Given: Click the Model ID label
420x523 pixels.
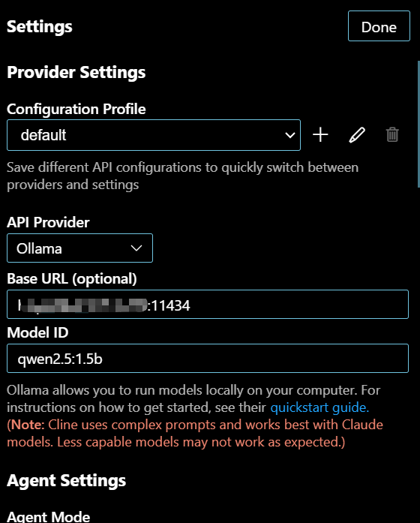Looking at the screenshot, I should [x=37, y=332].
